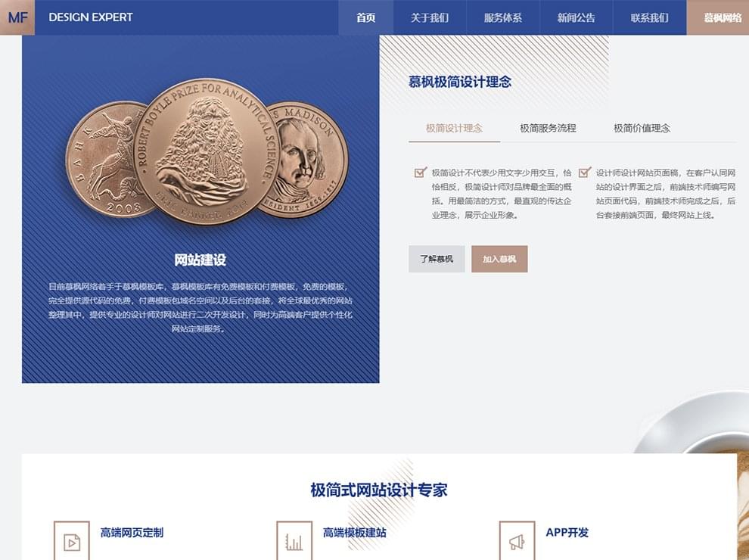Open the 新闻公告 navigation item
Image resolution: width=749 pixels, height=560 pixels.
[576, 17]
